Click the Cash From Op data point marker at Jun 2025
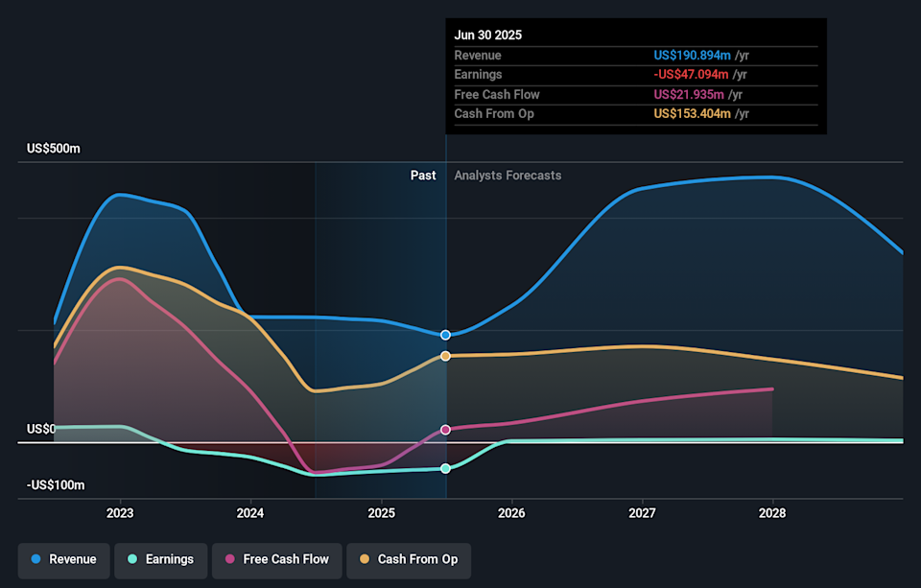This screenshot has height=588, width=921. click(446, 356)
